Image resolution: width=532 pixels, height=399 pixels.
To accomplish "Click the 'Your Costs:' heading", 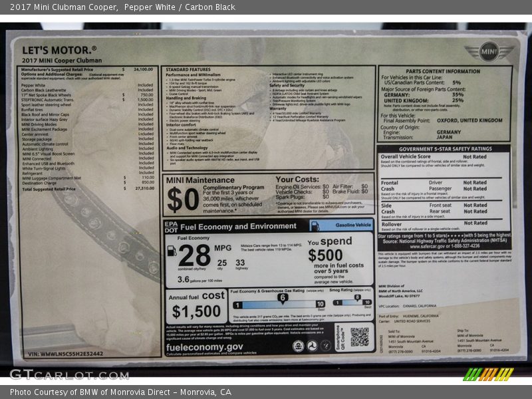I will coord(297,180).
